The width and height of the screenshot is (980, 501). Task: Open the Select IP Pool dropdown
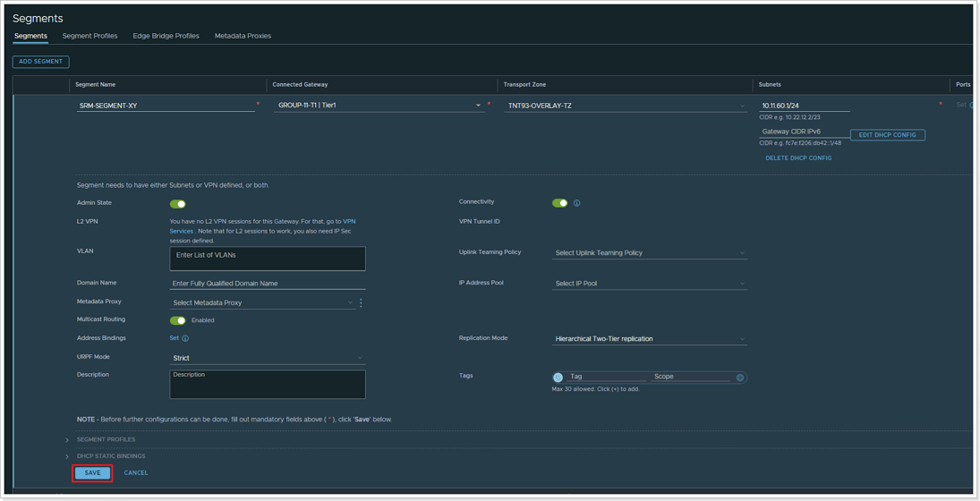click(650, 284)
